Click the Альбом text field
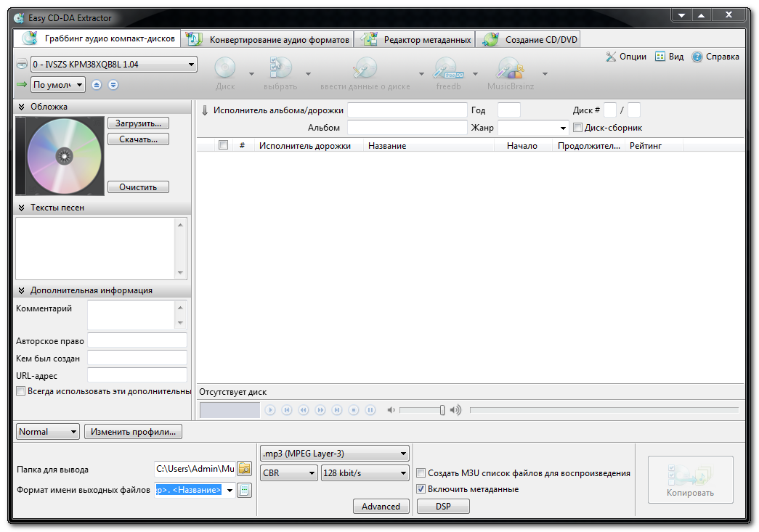 point(407,128)
